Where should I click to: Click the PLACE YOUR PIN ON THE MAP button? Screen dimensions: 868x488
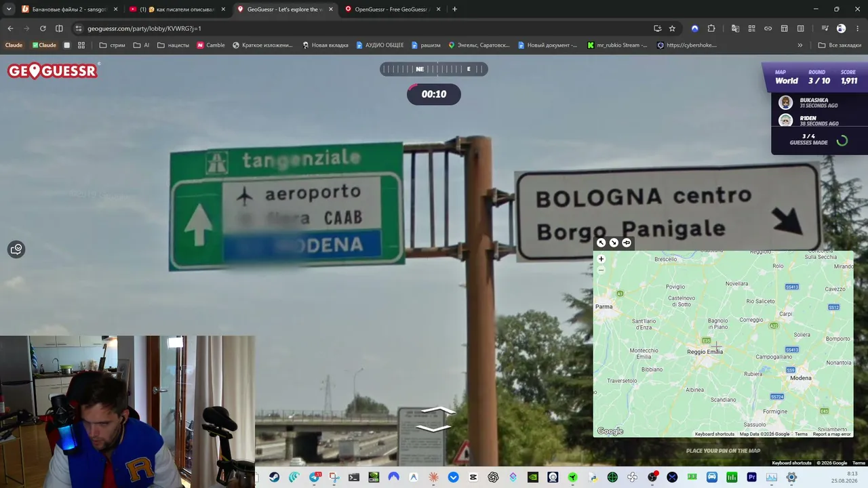(x=723, y=451)
